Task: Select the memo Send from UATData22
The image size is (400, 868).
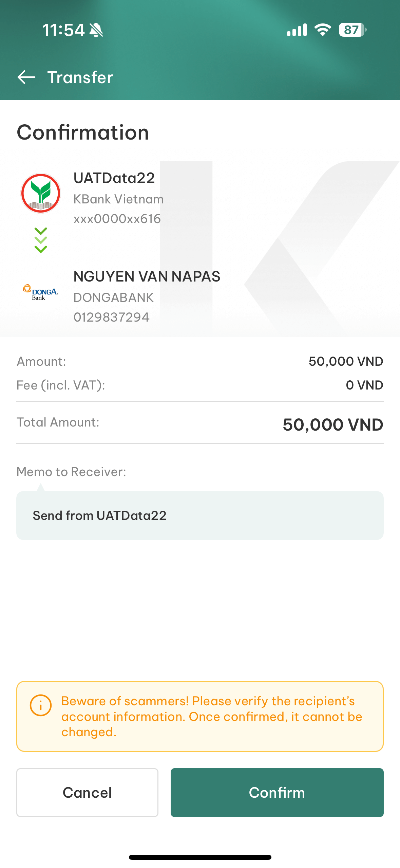Action: tap(200, 515)
